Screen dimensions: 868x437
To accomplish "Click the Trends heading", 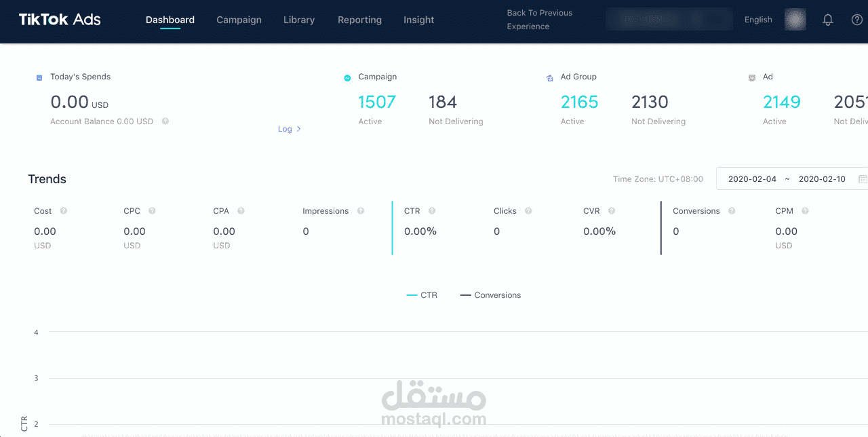I will click(x=47, y=179).
